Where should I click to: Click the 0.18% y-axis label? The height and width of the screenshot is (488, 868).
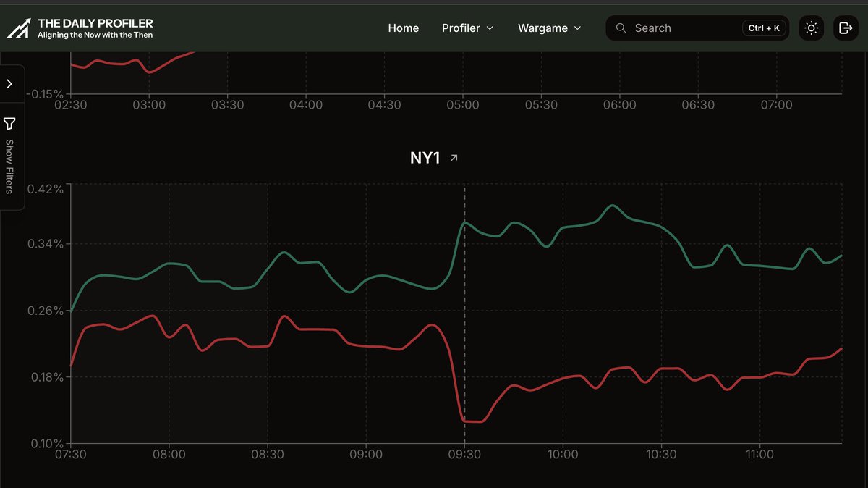(46, 377)
